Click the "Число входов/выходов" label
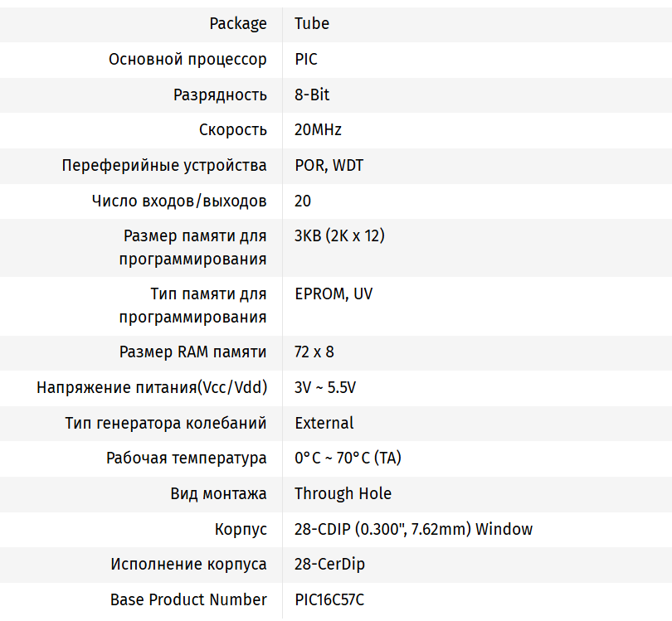Screen dimensions: 672x621 click(179, 201)
